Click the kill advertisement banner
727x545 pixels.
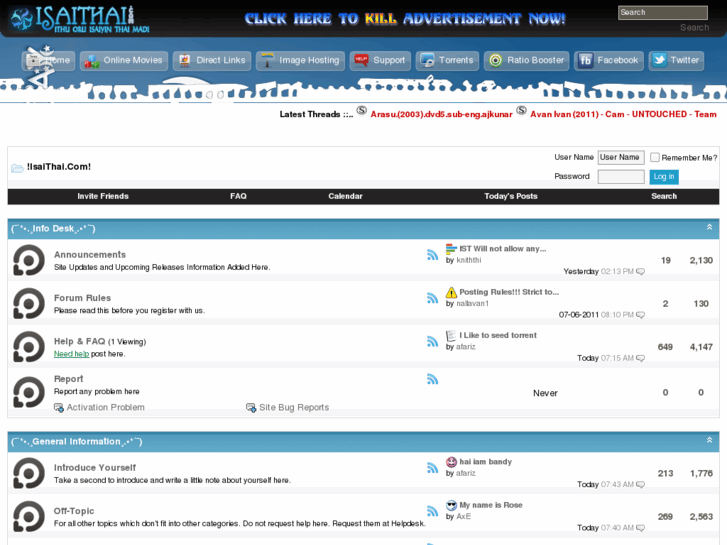(x=405, y=19)
